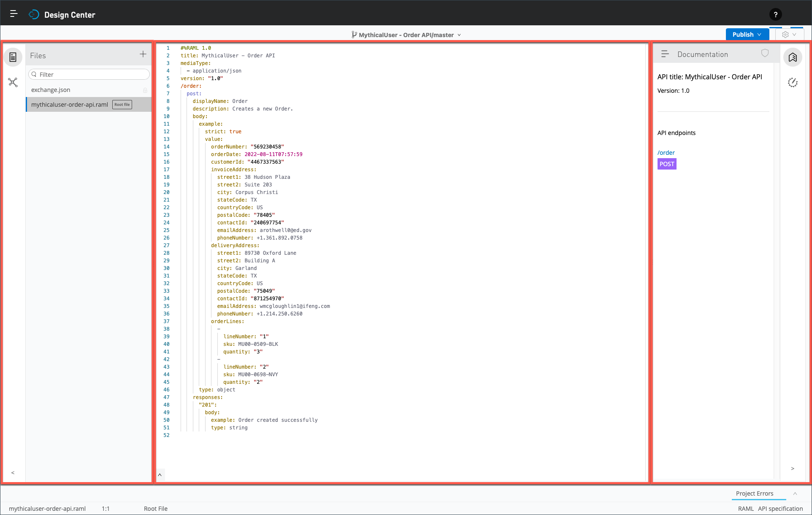
Task: Click the 1:1 cursor position in status bar
Action: 106,509
